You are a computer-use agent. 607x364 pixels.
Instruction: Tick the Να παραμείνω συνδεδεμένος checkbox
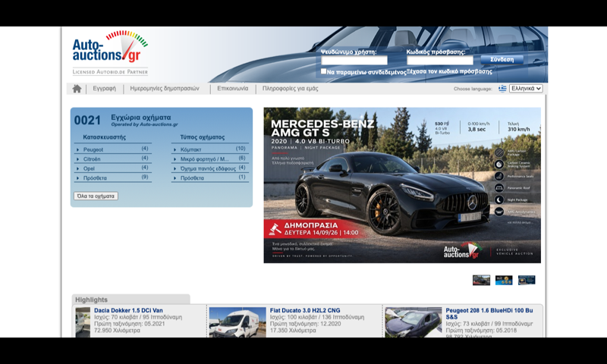click(324, 71)
